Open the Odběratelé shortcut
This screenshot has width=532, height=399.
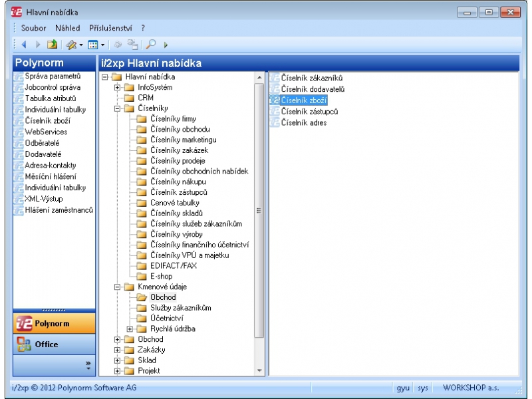[42, 143]
